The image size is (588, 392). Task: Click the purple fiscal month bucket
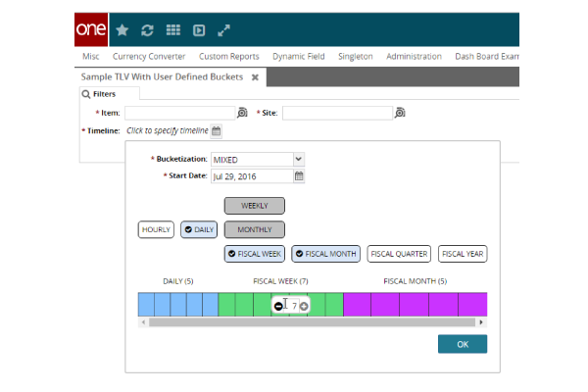414,304
